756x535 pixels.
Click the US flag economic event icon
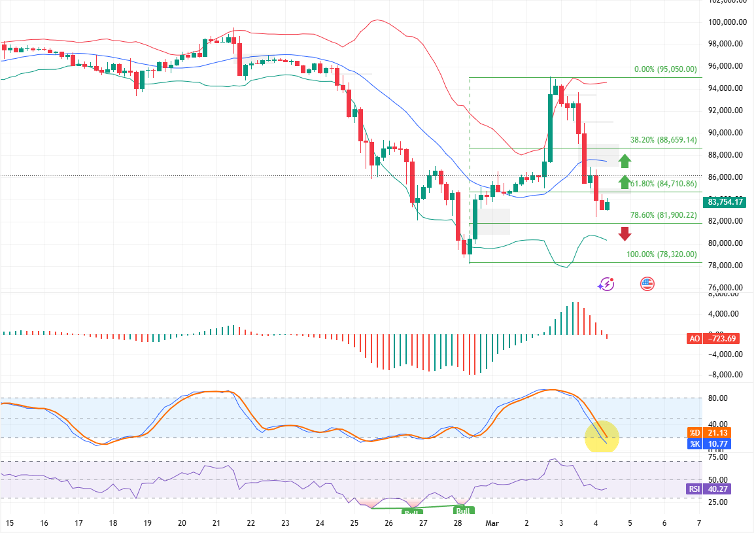[x=647, y=285]
